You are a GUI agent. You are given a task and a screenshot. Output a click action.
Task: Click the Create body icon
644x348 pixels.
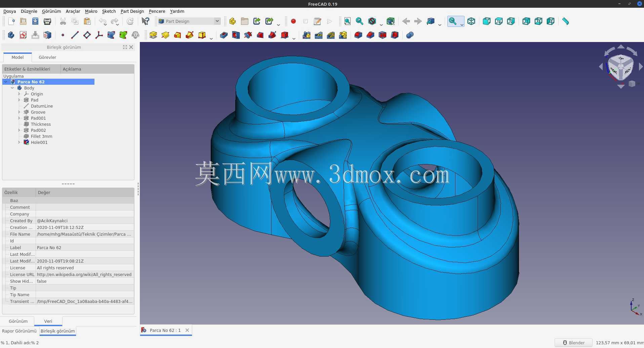point(11,35)
